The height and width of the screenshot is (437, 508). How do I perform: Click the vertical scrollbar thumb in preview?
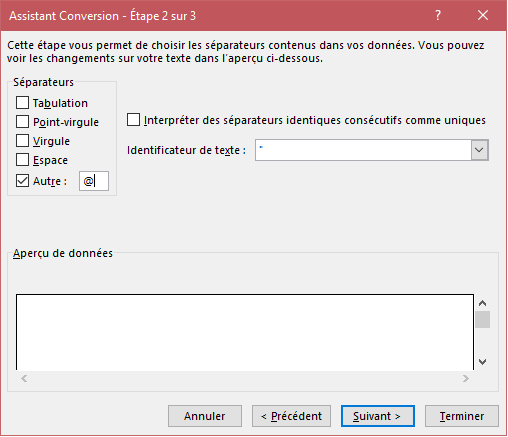(x=482, y=319)
